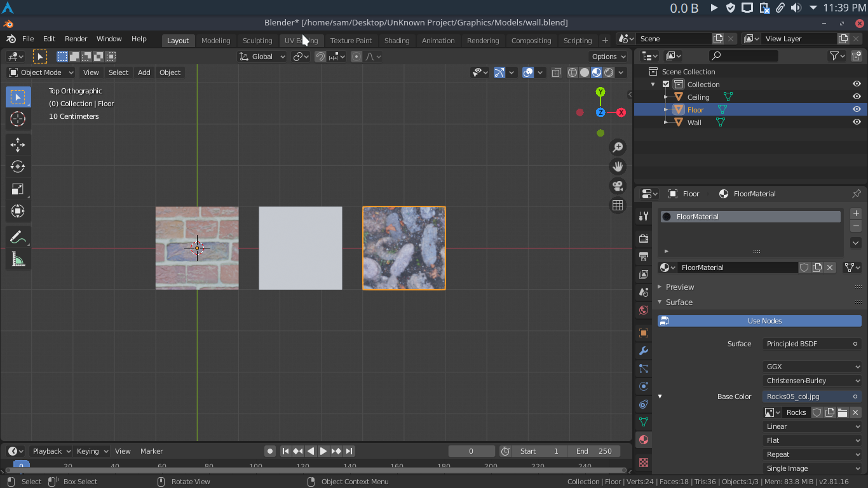Expand the Preview panel section

pos(679,287)
